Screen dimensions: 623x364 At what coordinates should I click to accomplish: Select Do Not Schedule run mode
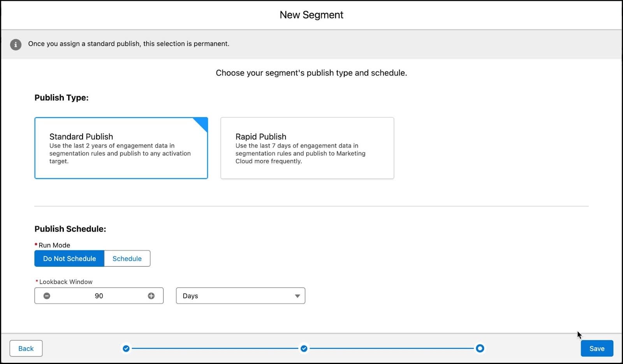69,258
